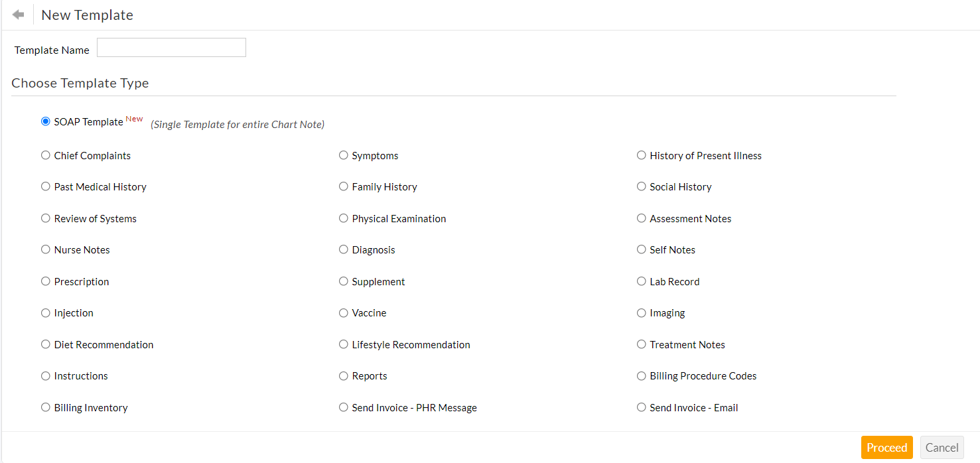Viewport: 980px width, 463px height.
Task: Choose the Prescription template
Action: coord(45,281)
